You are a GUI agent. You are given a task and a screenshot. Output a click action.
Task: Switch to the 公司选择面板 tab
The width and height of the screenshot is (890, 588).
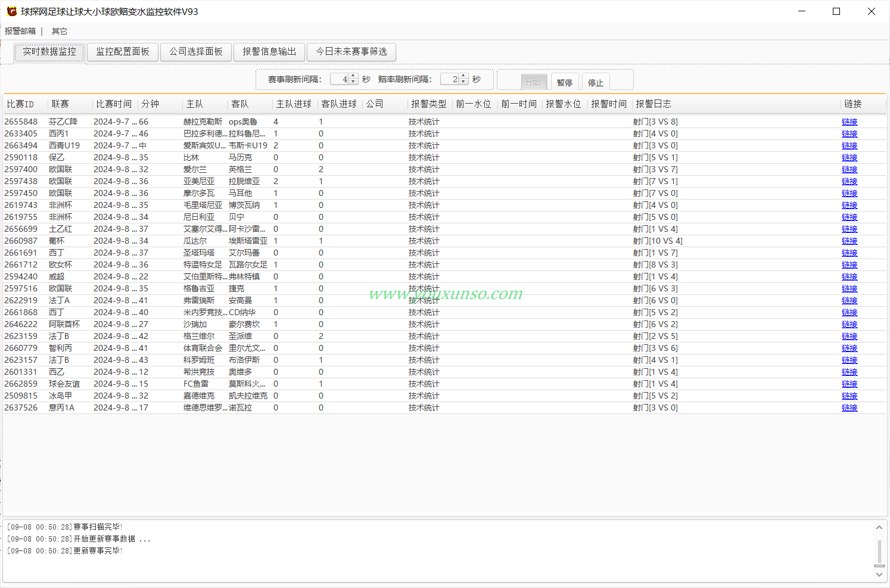point(196,52)
